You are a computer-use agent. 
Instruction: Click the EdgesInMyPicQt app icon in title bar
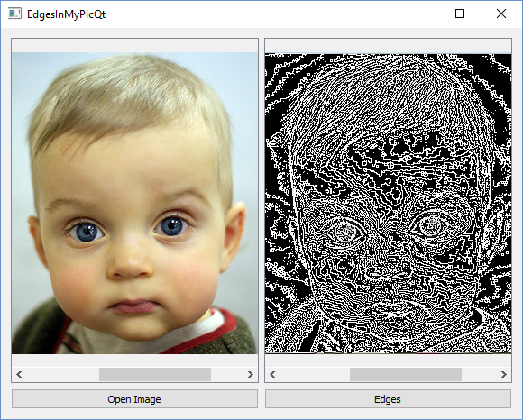14,14
